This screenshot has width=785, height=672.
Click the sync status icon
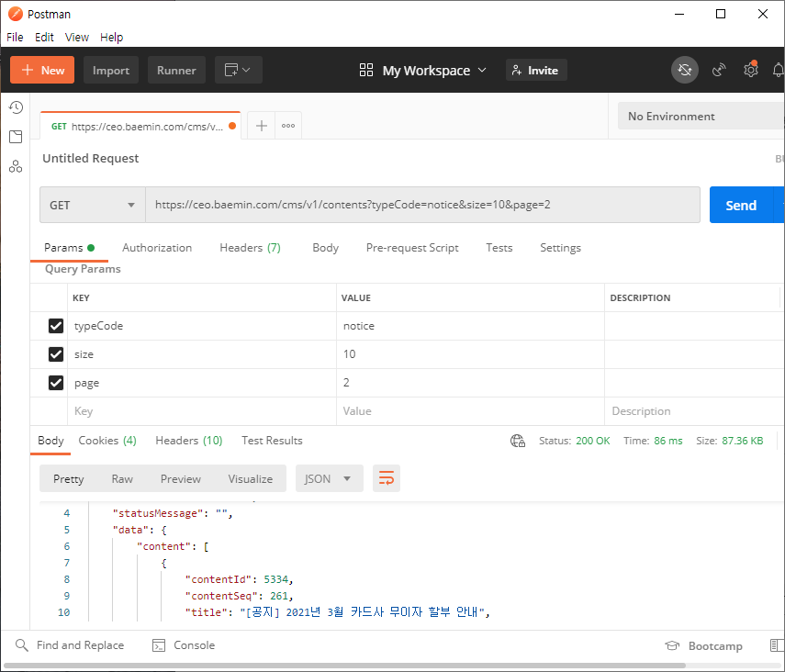tap(684, 70)
